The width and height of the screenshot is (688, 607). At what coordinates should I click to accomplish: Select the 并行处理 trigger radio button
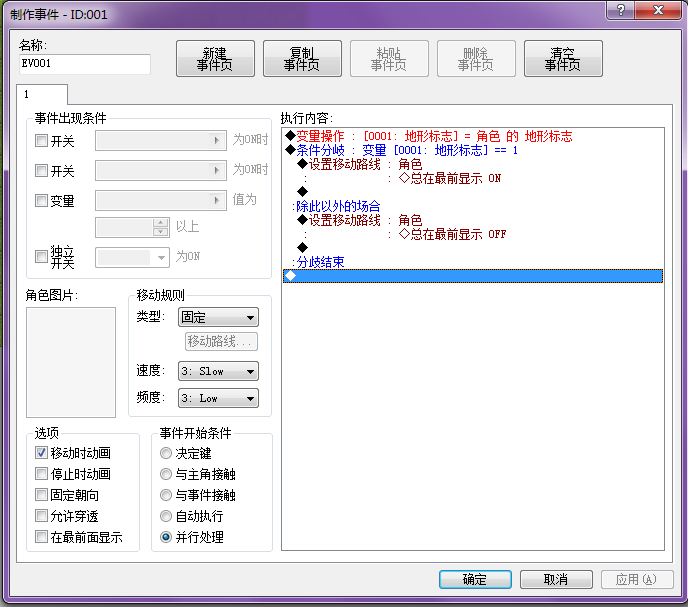tap(166, 537)
